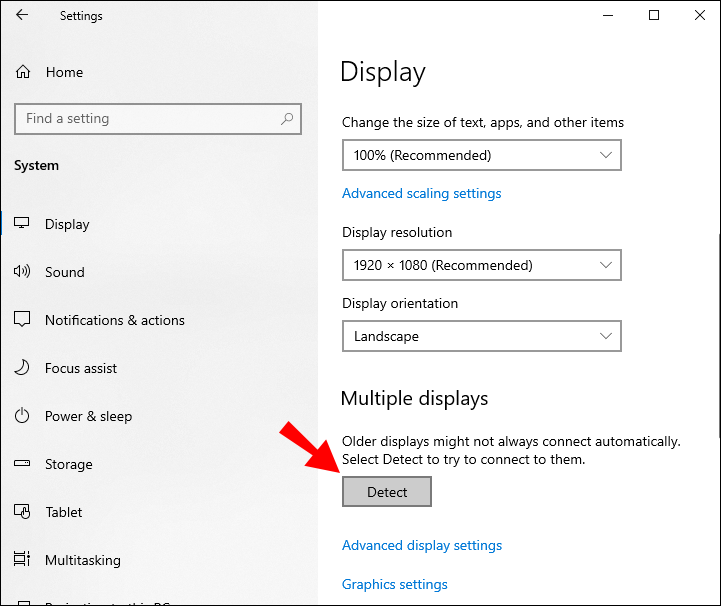Click the Sound speaker icon
This screenshot has width=721, height=606.
(x=22, y=271)
